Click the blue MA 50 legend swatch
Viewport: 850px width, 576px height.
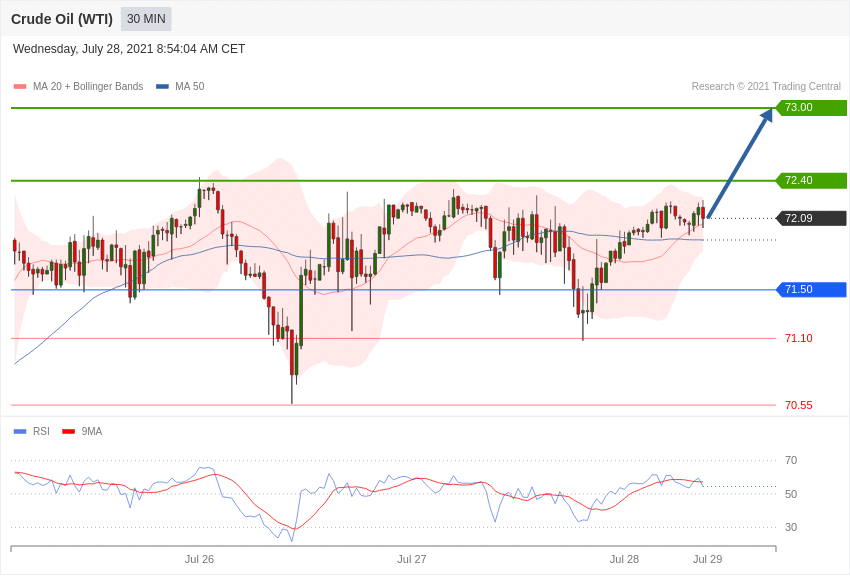pos(162,87)
